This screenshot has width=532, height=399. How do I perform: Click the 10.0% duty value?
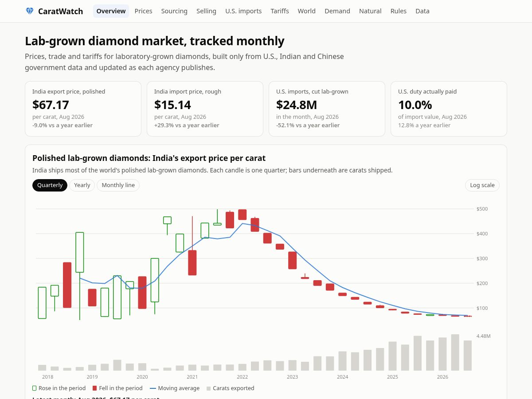point(415,105)
